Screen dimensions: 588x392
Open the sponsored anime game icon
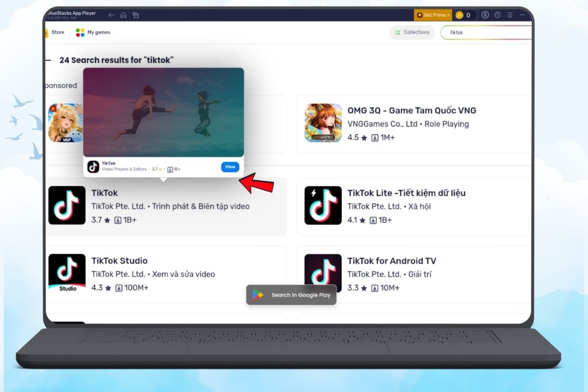pos(65,123)
